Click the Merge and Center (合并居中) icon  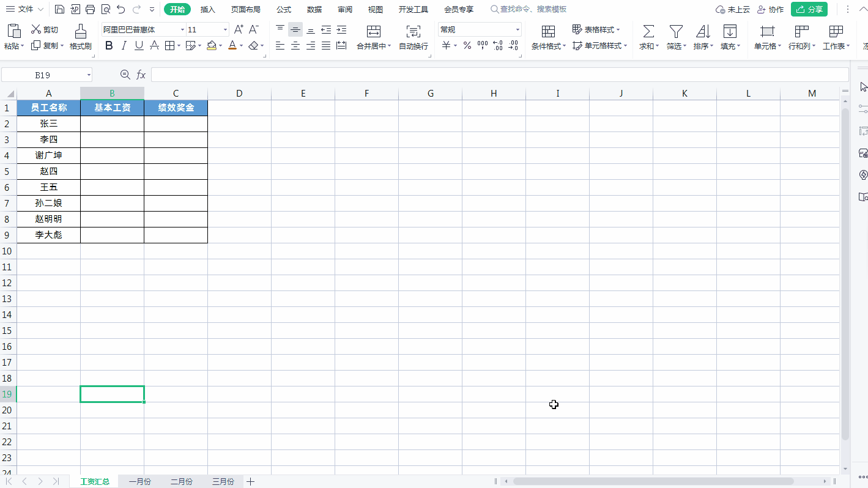(373, 31)
